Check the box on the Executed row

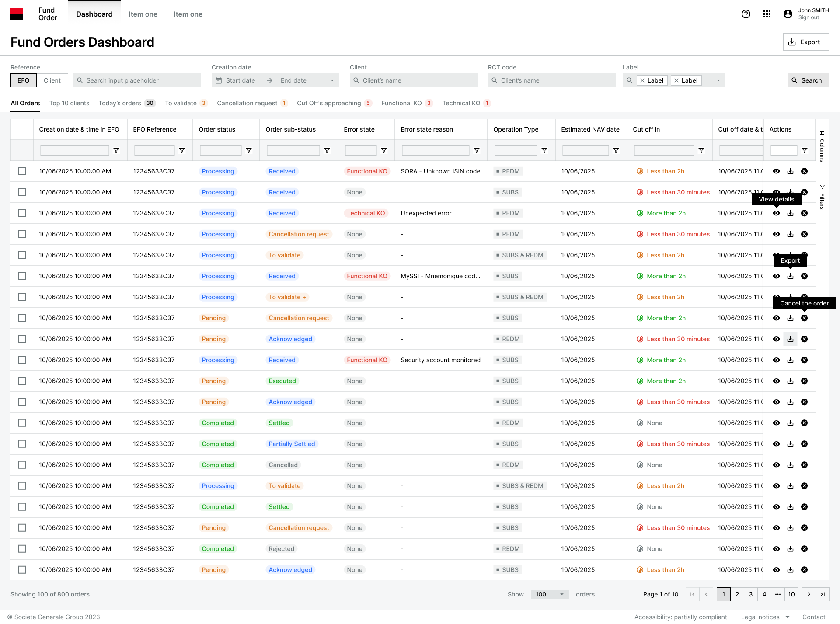(x=22, y=381)
